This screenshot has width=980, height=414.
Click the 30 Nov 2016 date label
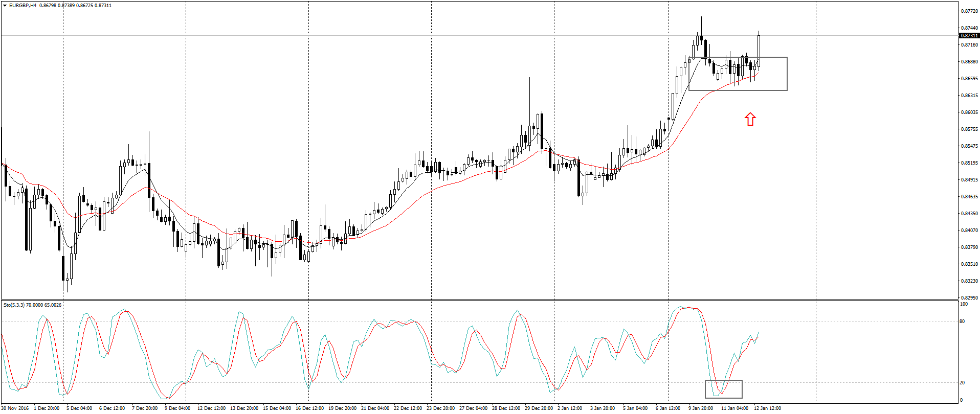click(15, 408)
